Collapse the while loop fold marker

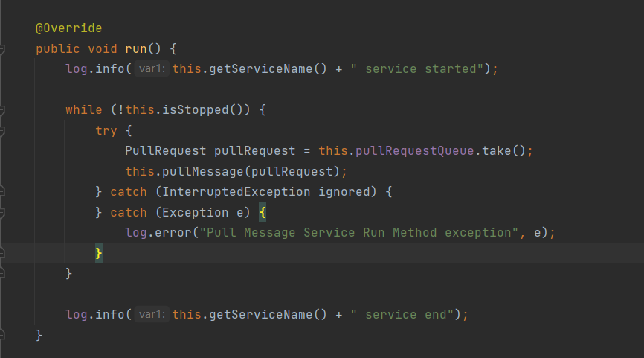click(2, 110)
